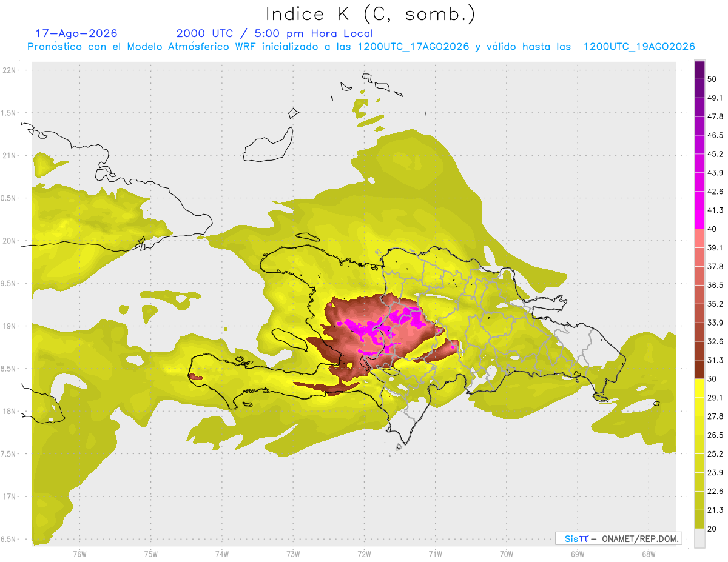The image size is (728, 562).
Task: Click the legend value '39.1'
Action: (x=715, y=248)
